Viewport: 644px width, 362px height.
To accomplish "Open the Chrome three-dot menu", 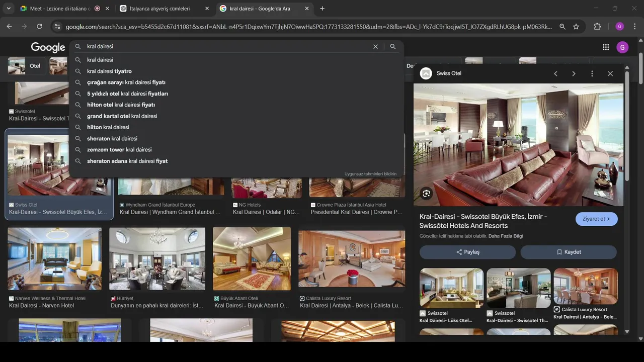I will point(634,27).
